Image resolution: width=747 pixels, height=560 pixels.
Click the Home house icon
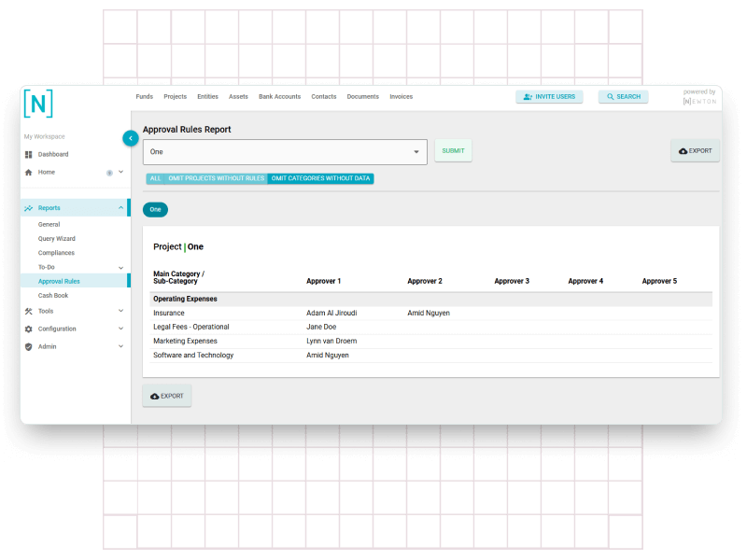pyautogui.click(x=29, y=173)
